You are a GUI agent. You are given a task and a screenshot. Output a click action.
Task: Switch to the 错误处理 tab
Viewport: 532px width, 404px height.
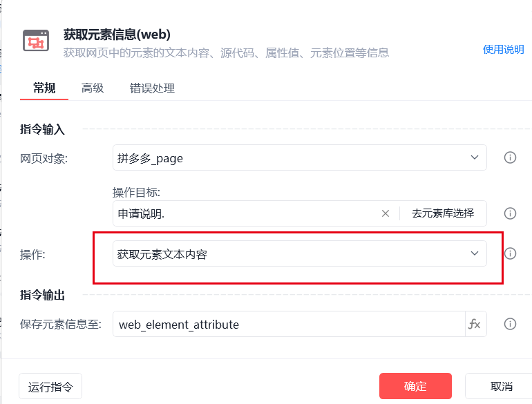[152, 88]
